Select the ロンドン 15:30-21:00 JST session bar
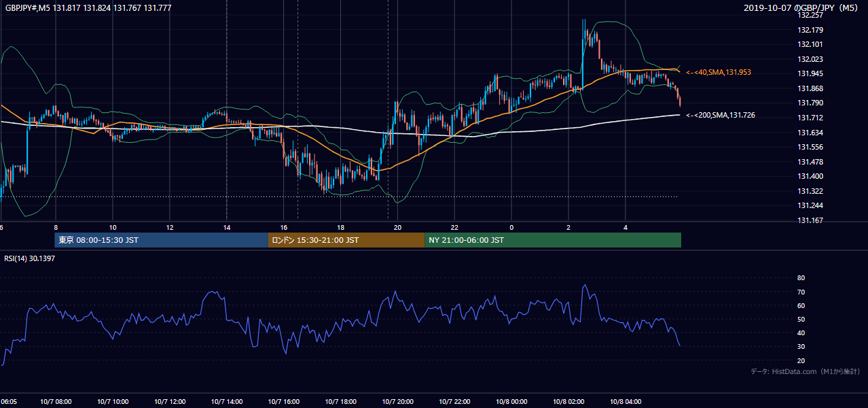 346,240
